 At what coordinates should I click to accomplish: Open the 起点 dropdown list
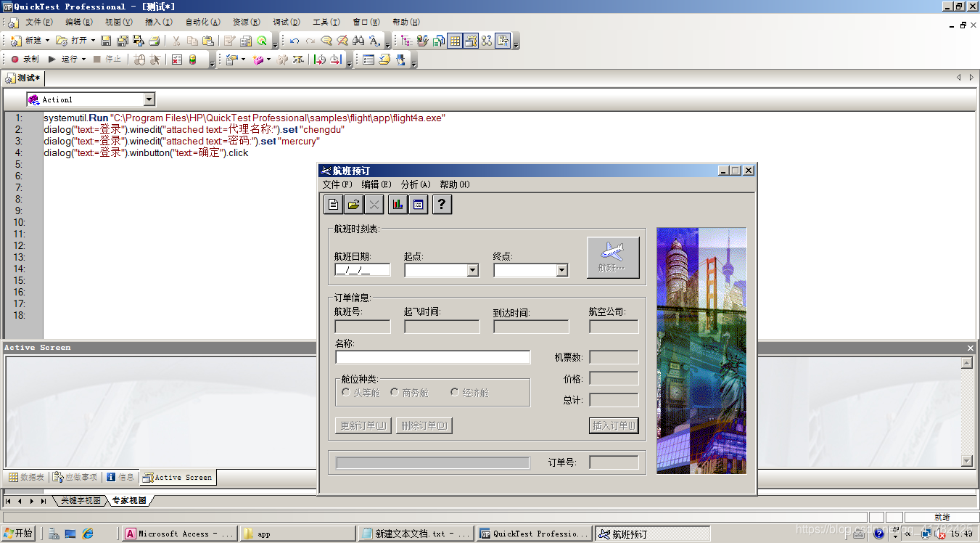473,269
